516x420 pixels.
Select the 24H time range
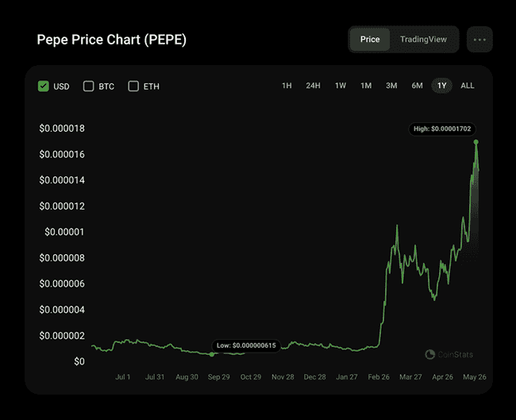click(313, 86)
